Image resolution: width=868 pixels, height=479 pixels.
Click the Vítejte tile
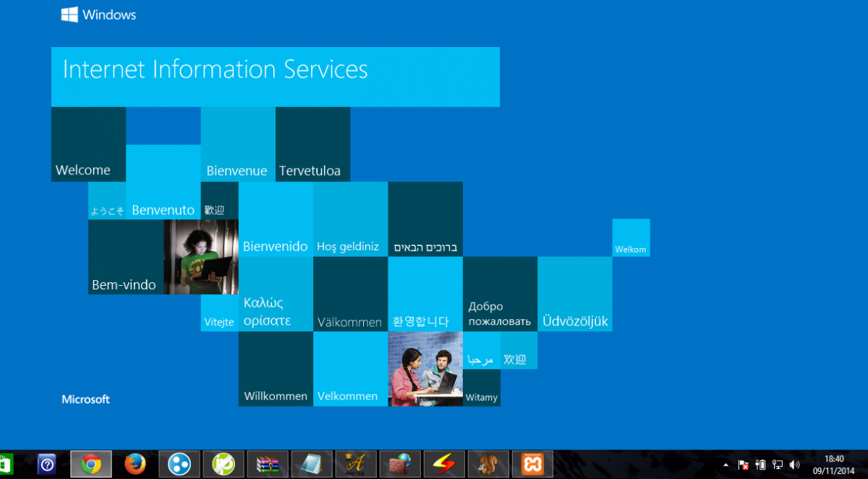[219, 313]
